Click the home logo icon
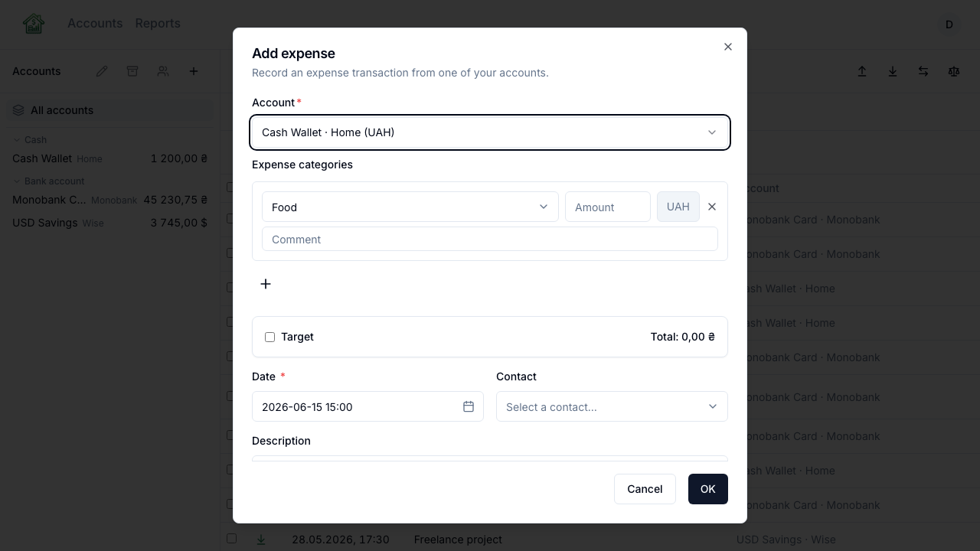The height and width of the screenshot is (551, 980). 34,24
